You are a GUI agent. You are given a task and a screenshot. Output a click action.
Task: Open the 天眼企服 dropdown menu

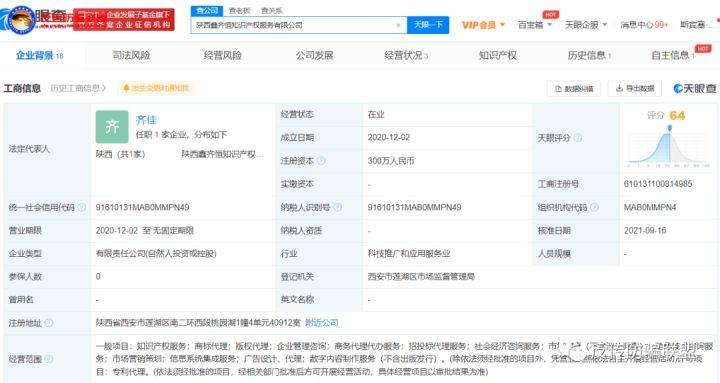tap(586, 25)
